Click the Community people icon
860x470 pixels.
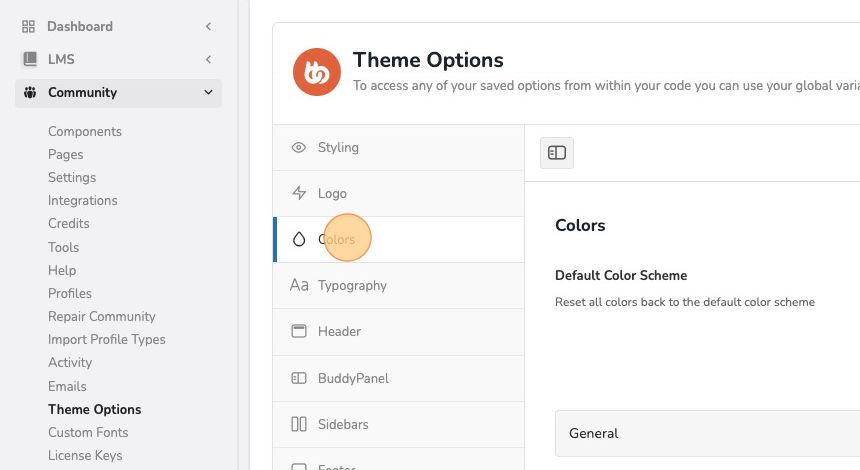click(30, 92)
